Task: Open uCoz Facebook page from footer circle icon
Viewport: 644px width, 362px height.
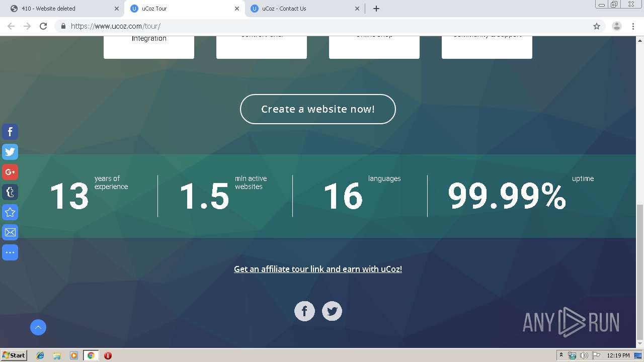Action: tap(304, 311)
